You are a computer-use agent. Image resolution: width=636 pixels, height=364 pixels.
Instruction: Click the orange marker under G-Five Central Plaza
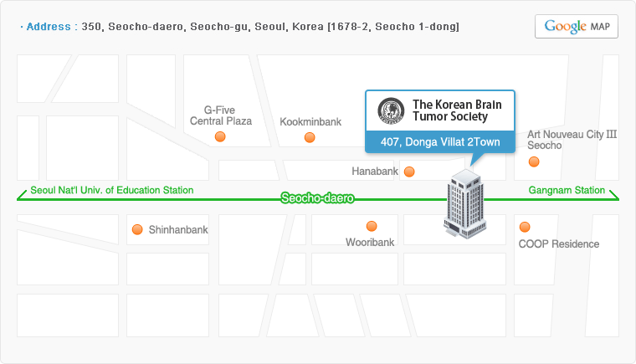(x=220, y=136)
